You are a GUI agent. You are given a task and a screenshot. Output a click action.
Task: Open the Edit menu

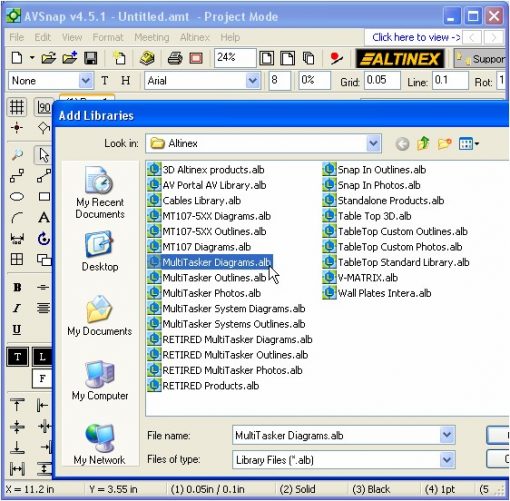point(42,37)
